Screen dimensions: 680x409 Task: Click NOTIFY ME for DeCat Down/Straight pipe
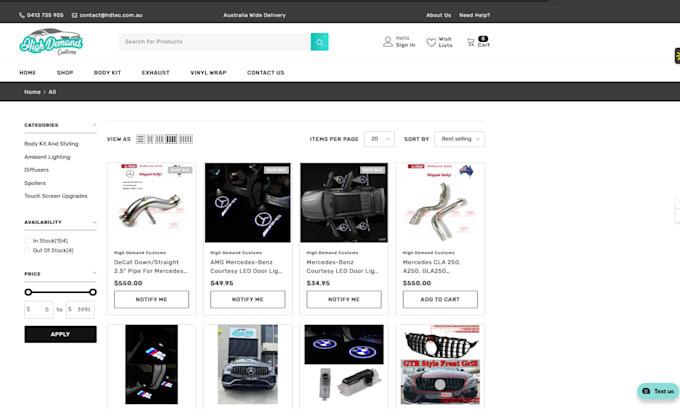[x=151, y=299]
